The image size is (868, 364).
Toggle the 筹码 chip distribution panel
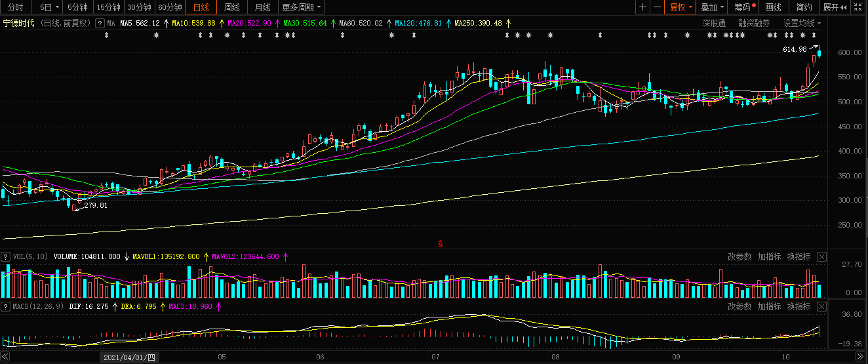745,7
